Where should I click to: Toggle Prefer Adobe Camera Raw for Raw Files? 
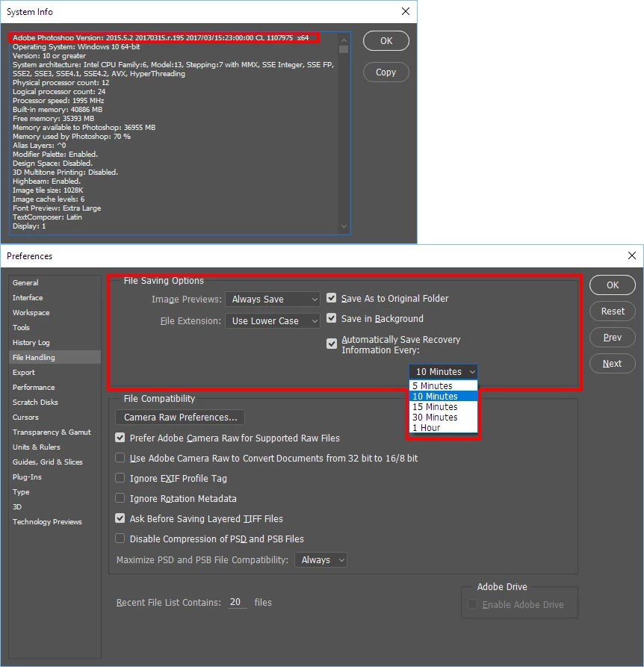tap(120, 437)
